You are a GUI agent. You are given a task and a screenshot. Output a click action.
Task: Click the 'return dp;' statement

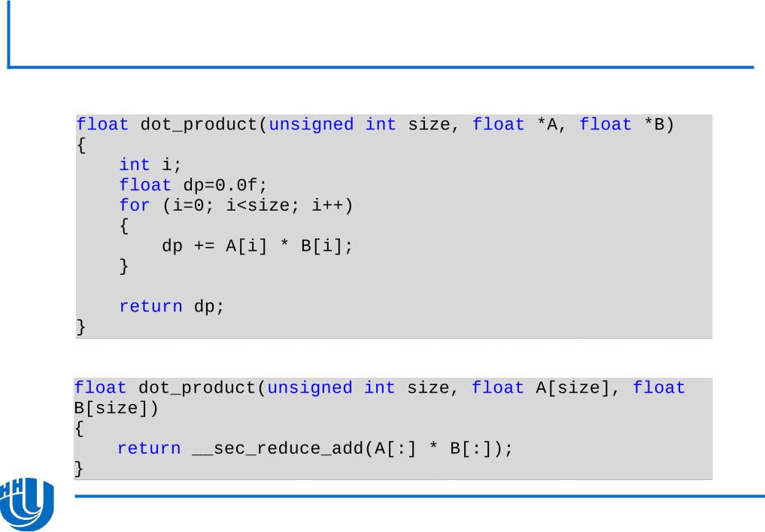coord(172,306)
